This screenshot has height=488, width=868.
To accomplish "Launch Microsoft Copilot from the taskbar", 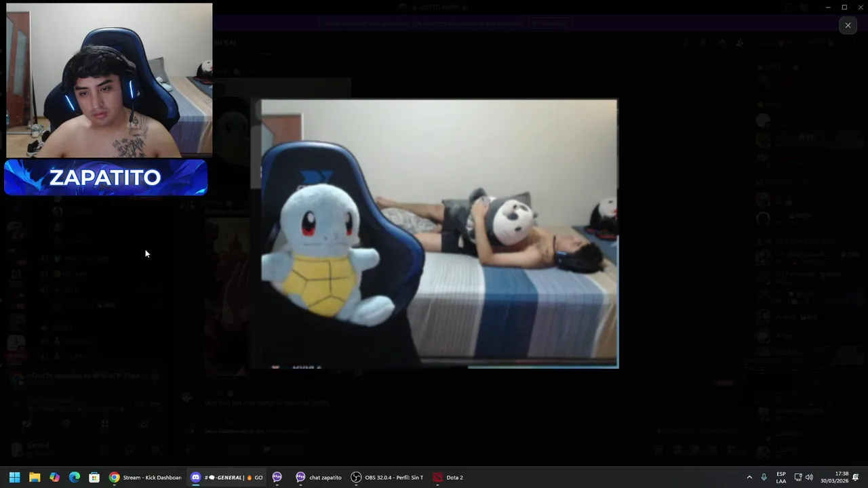I will coord(54,477).
